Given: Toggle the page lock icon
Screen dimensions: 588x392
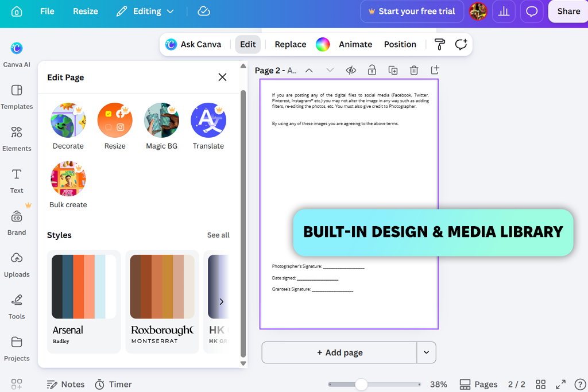Looking at the screenshot, I should [x=372, y=71].
